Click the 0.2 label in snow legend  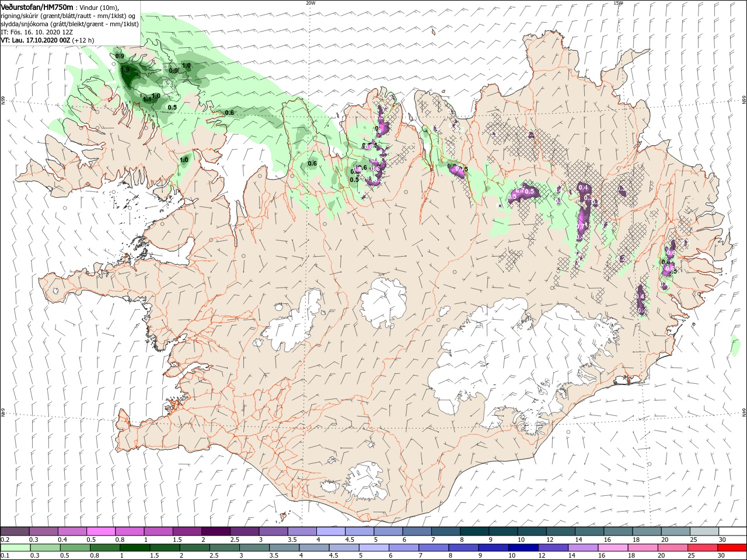tap(5, 540)
